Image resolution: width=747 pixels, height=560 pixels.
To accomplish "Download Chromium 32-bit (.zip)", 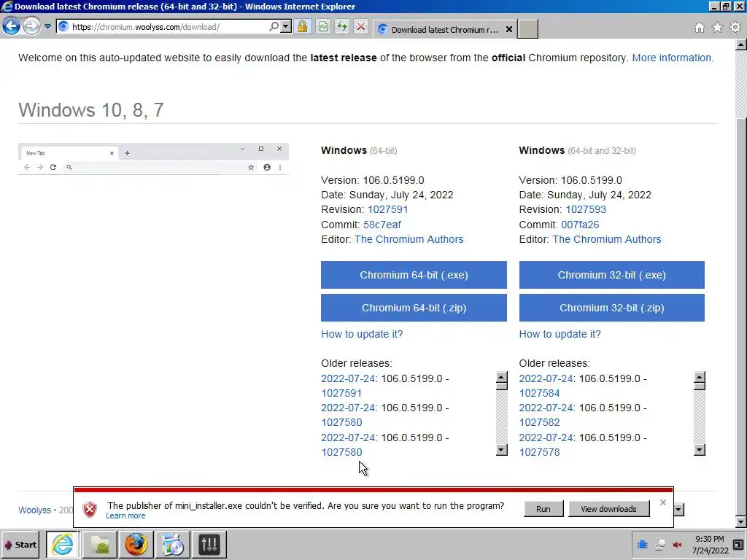I will 612,308.
